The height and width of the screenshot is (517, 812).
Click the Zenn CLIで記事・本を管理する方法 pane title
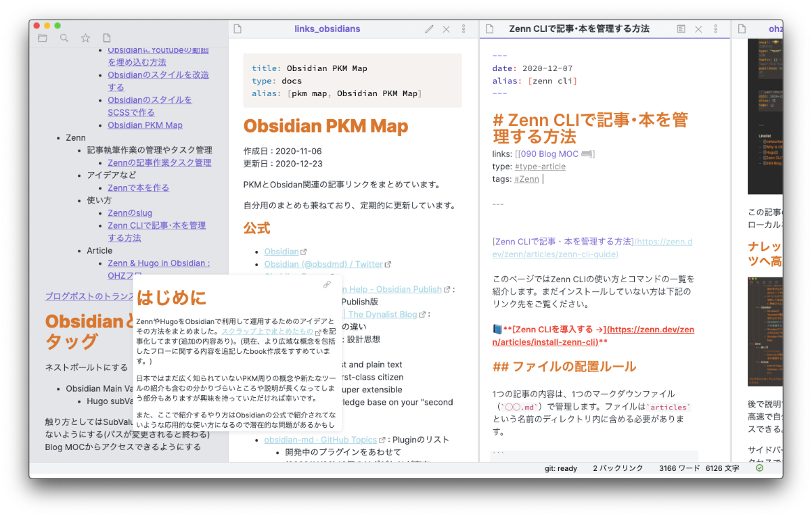coord(579,29)
